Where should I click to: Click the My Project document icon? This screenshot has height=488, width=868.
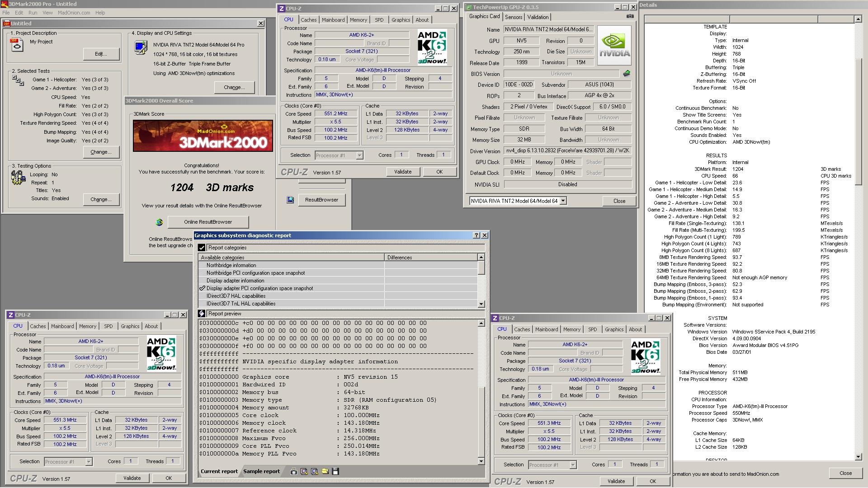[x=17, y=45]
